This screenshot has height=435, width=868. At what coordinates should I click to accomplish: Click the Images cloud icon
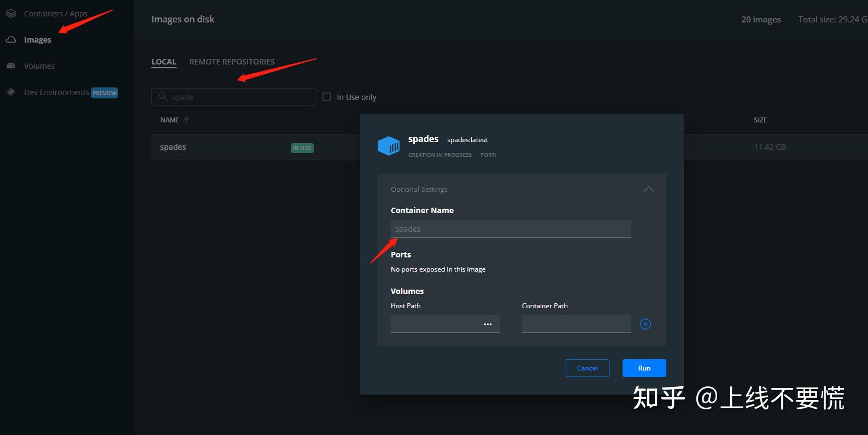click(11, 40)
